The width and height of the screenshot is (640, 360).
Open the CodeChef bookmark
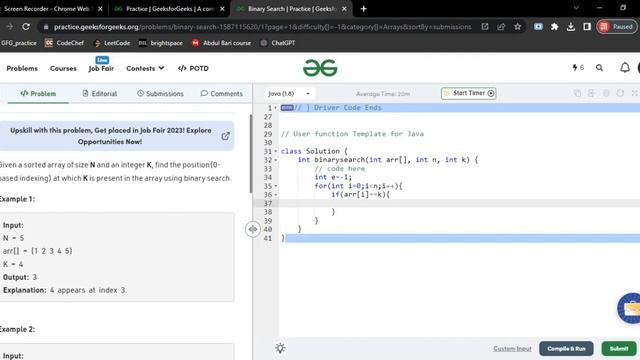[x=64, y=43]
